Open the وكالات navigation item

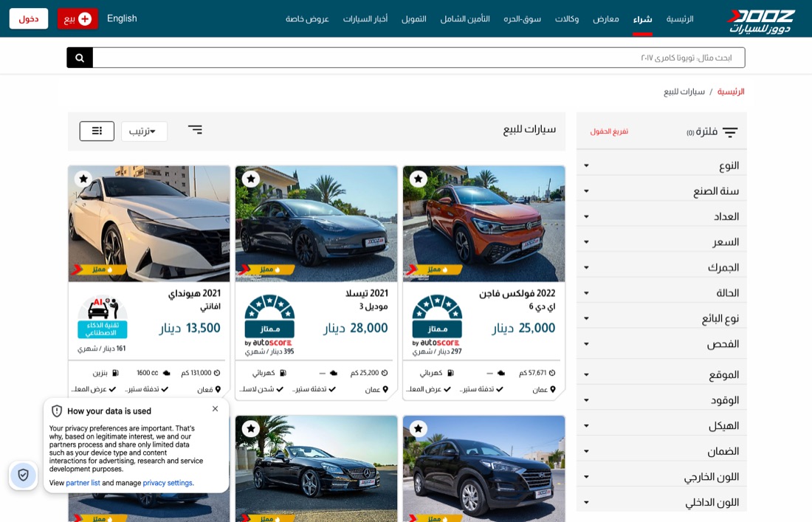click(567, 19)
